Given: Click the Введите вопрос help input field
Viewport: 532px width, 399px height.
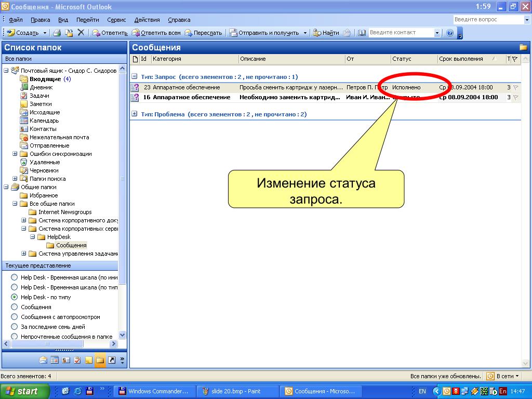Looking at the screenshot, I should click(488, 20).
